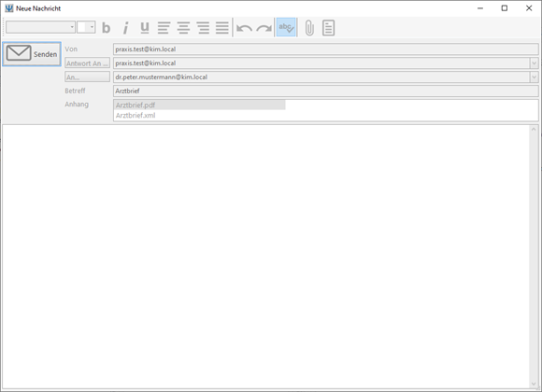Toggle the abc spell check button

(286, 27)
